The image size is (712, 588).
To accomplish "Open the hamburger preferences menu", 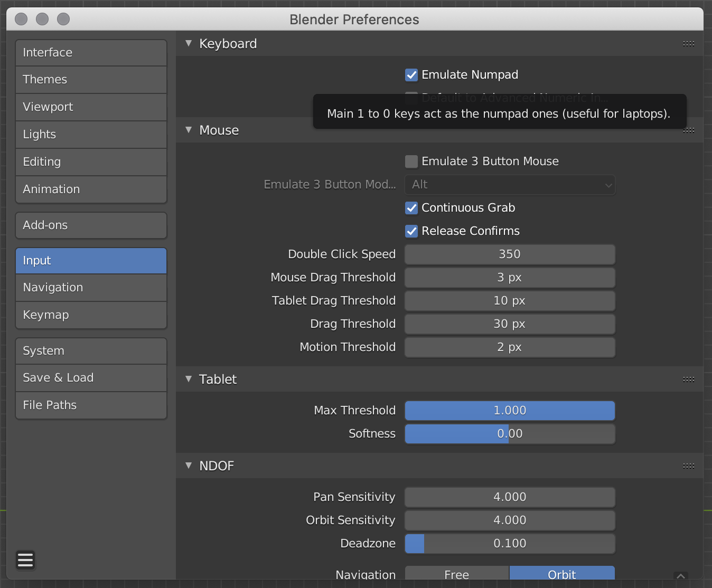I will 25,560.
